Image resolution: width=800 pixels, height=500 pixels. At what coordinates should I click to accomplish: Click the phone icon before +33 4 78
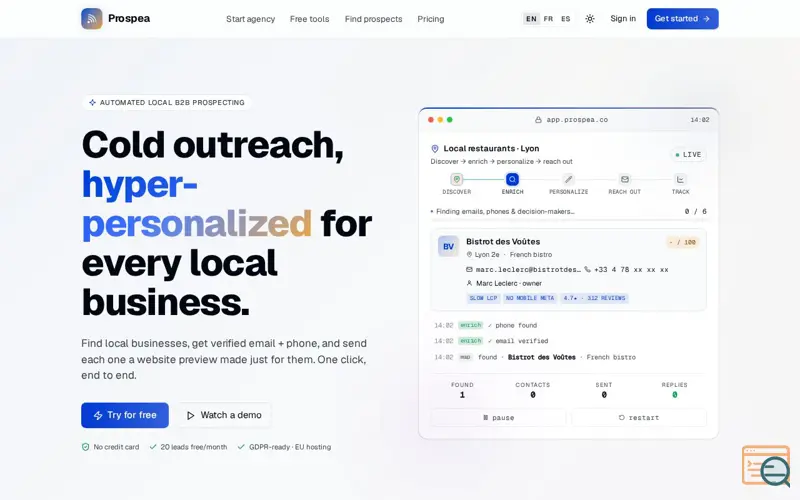tap(588, 269)
